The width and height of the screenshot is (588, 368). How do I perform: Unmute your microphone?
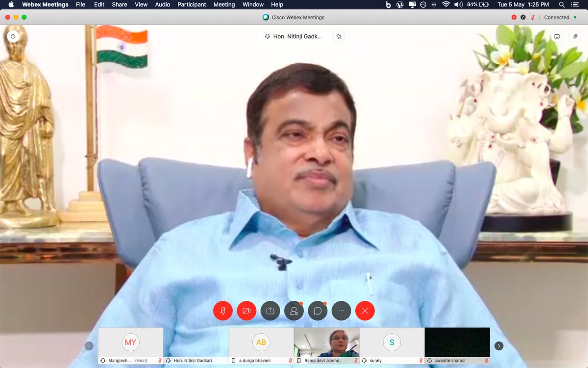223,311
